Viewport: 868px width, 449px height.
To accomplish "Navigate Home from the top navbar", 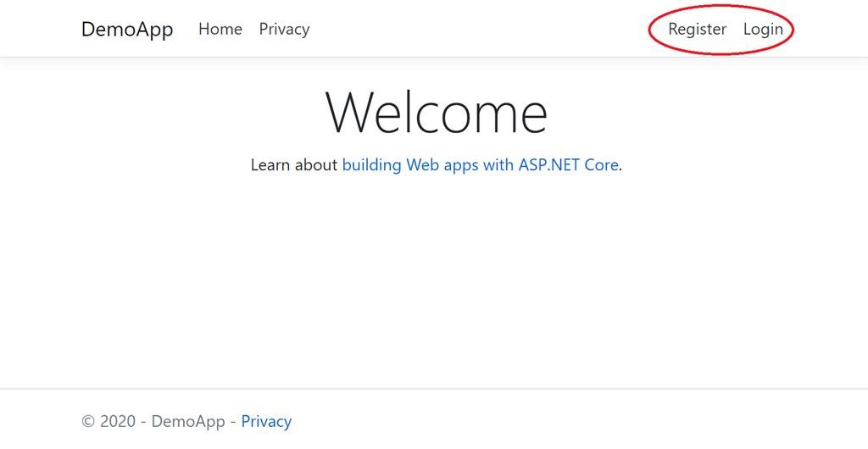I will (x=220, y=29).
